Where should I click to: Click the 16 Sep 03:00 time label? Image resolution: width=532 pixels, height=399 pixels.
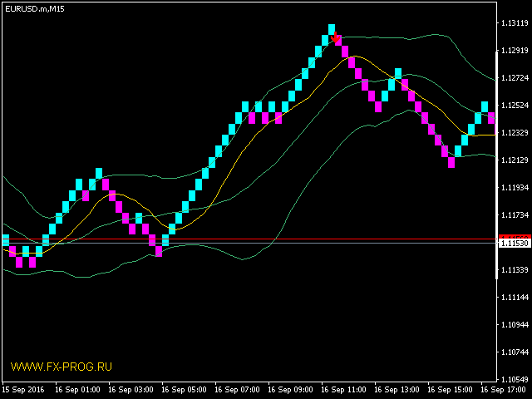(x=131, y=390)
